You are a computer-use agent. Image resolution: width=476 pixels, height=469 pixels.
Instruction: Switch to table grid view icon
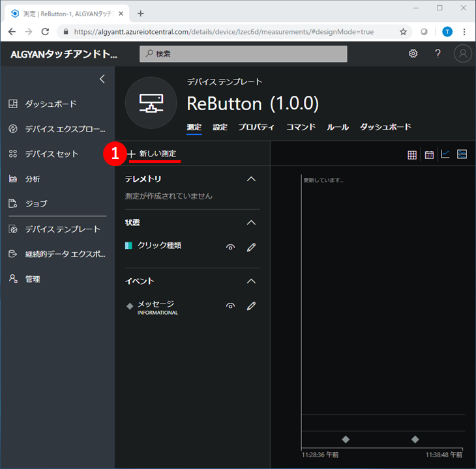click(x=412, y=155)
